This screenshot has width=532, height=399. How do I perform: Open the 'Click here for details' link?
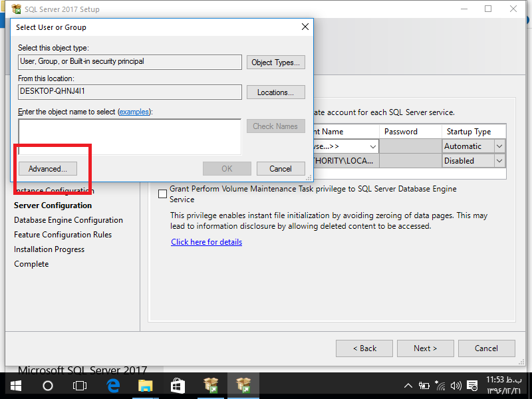[206, 242]
